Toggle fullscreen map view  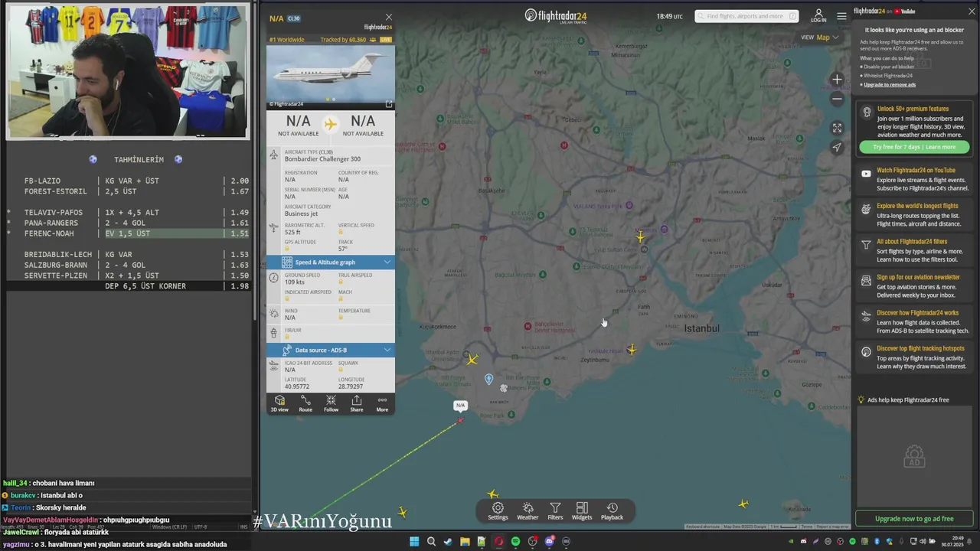click(837, 128)
